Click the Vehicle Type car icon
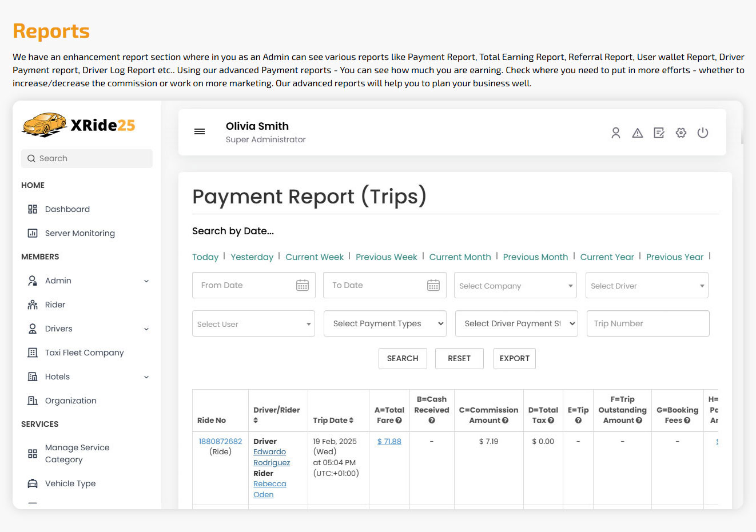 [33, 483]
